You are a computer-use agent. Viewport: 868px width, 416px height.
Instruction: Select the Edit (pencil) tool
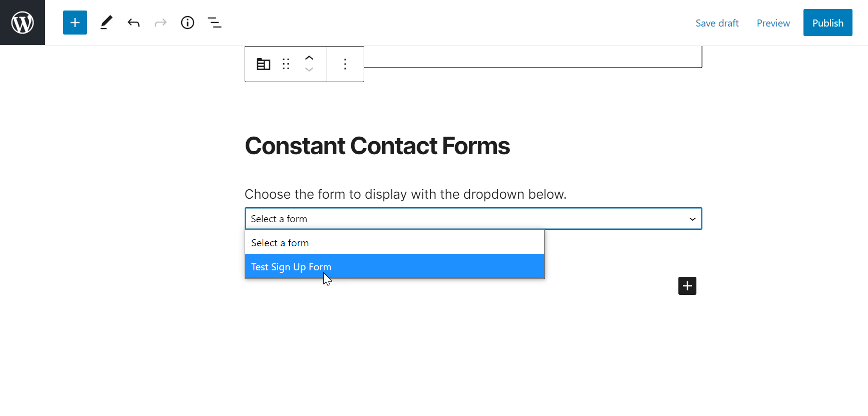click(106, 23)
